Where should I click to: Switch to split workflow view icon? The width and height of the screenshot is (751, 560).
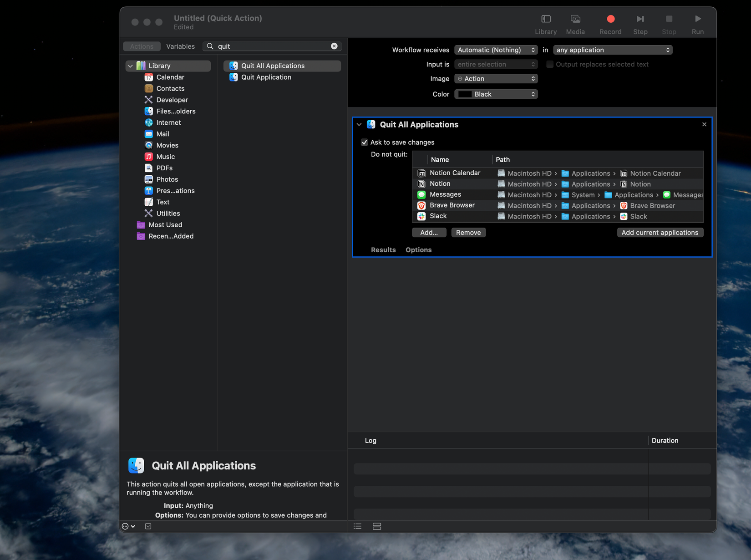point(377,526)
